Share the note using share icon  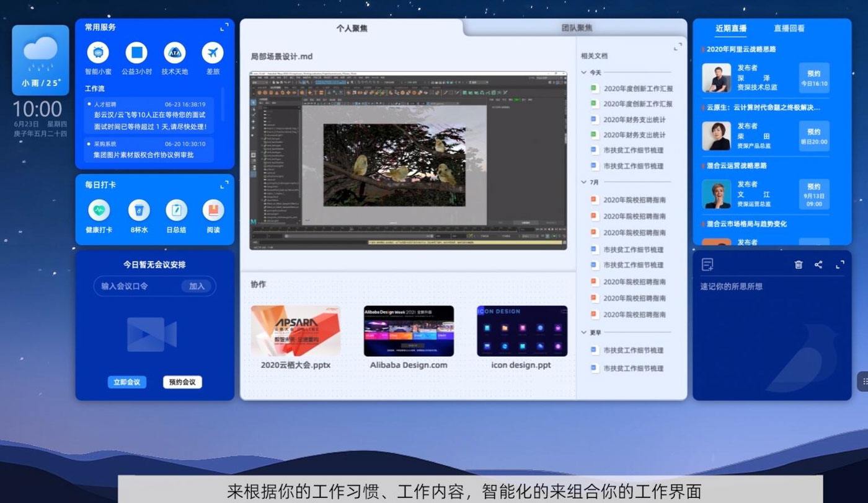coord(818,265)
